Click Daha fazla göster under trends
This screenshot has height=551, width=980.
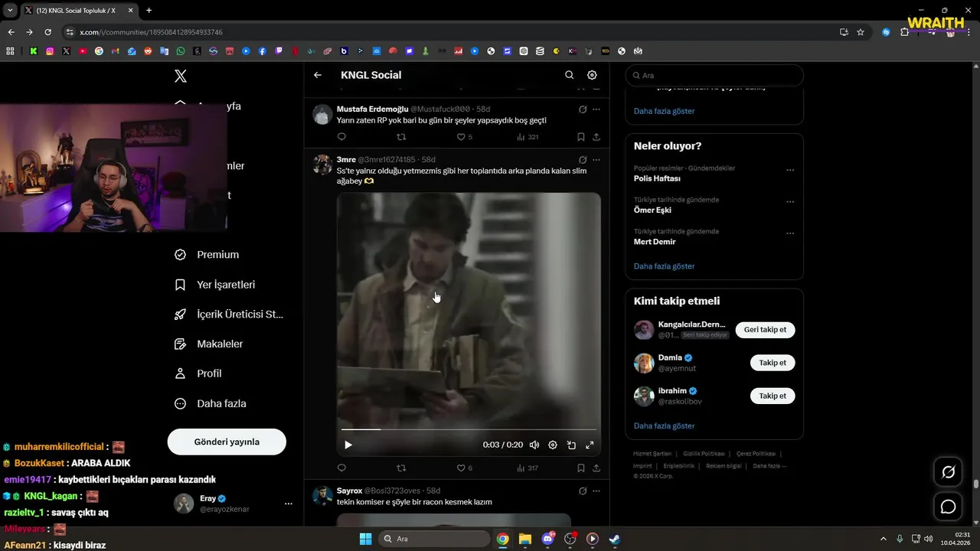pos(664,266)
